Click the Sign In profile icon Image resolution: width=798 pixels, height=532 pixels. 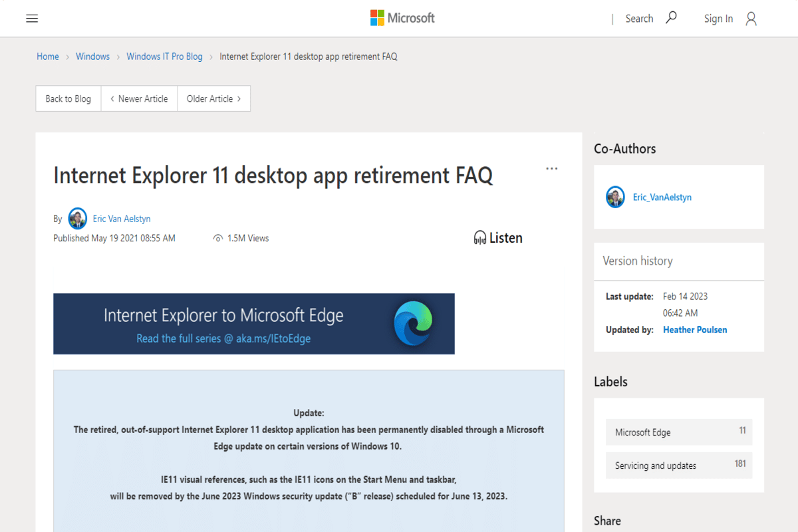tap(751, 18)
